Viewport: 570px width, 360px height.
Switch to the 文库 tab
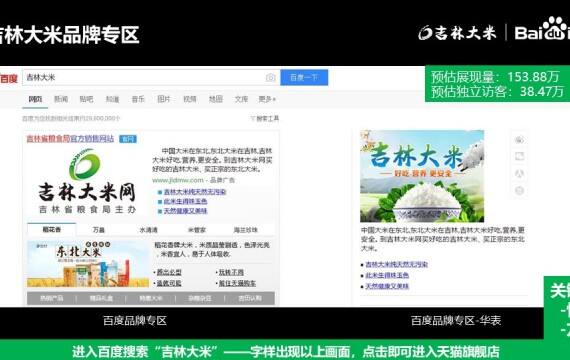[241, 99]
